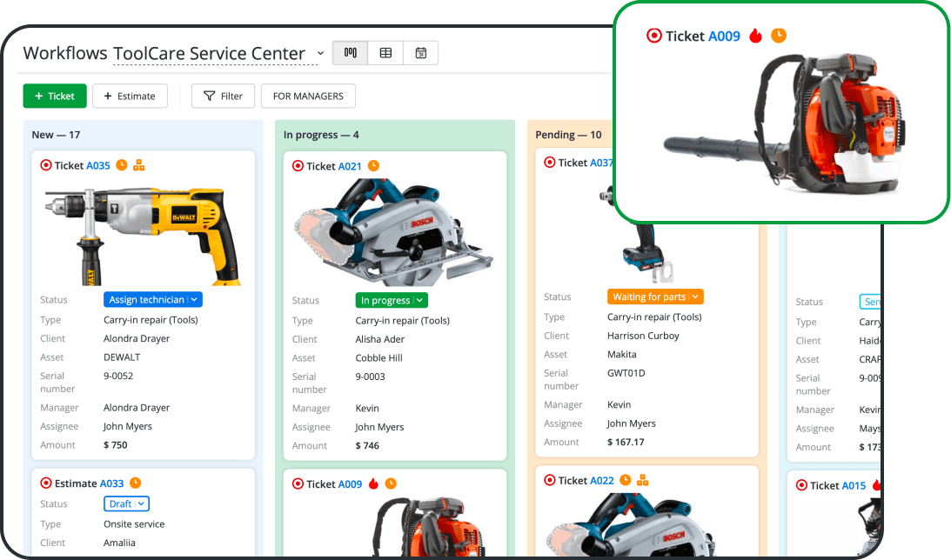The height and width of the screenshot is (560, 951).
Task: Open the Assign technician status dropdown
Action: [x=153, y=299]
